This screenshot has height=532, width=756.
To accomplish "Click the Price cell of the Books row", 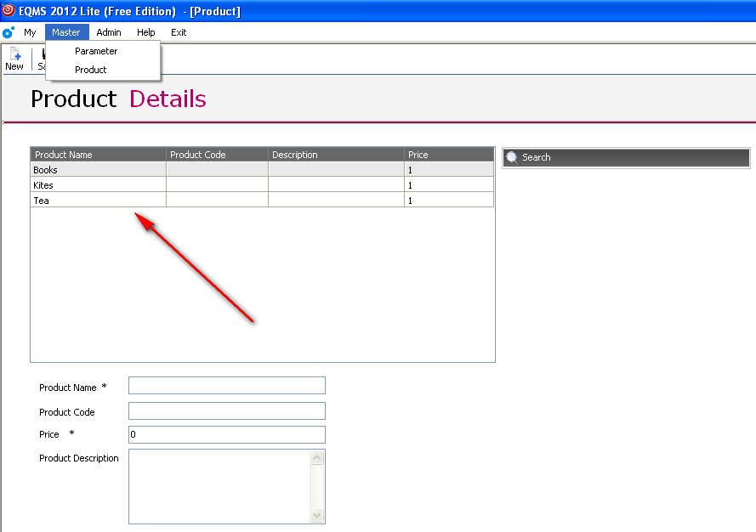I will (449, 170).
